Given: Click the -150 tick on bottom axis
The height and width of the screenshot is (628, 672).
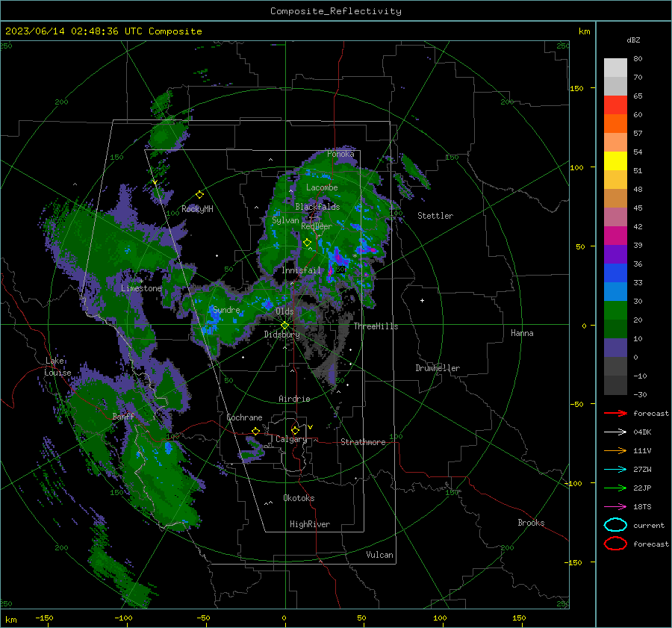Looking at the screenshot, I should click(x=44, y=618).
